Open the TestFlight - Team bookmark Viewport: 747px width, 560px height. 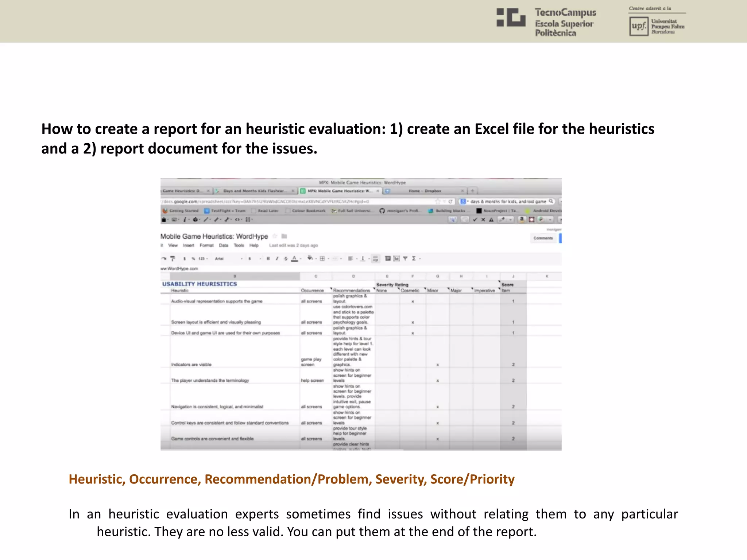[225, 211]
